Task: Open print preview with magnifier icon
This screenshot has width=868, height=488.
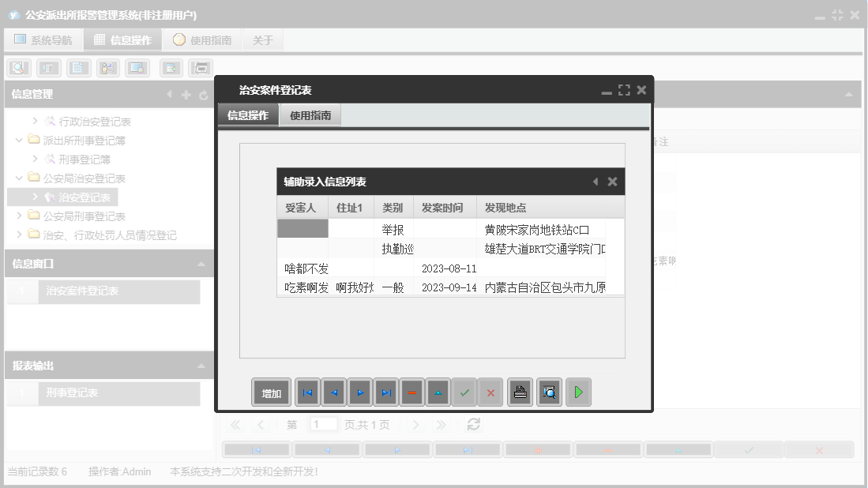Action: [x=549, y=392]
